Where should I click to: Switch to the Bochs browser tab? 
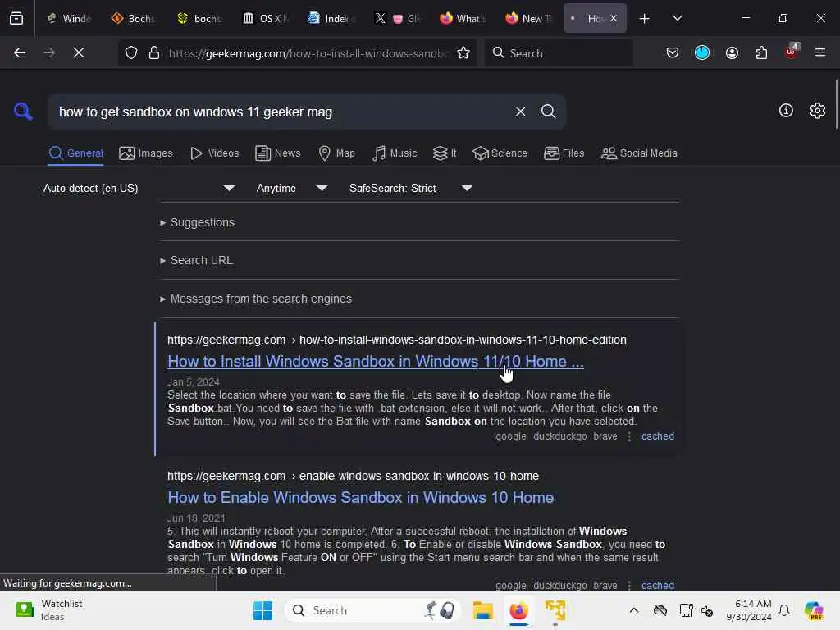tap(133, 19)
